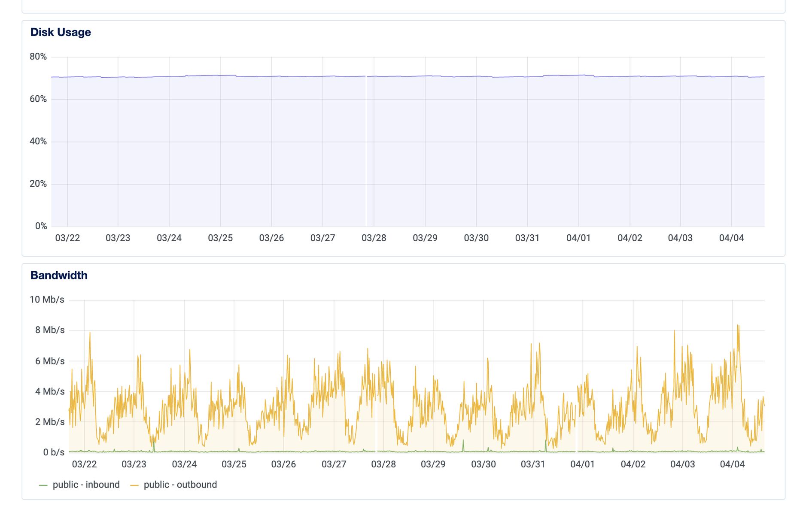Click the Bandwidth panel title
The width and height of the screenshot is (812, 515).
(x=59, y=276)
